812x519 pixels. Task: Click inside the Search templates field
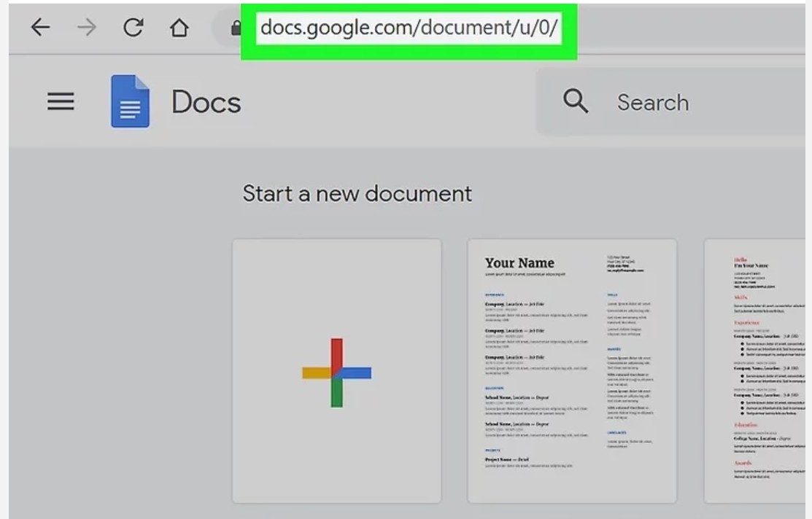[x=653, y=103]
